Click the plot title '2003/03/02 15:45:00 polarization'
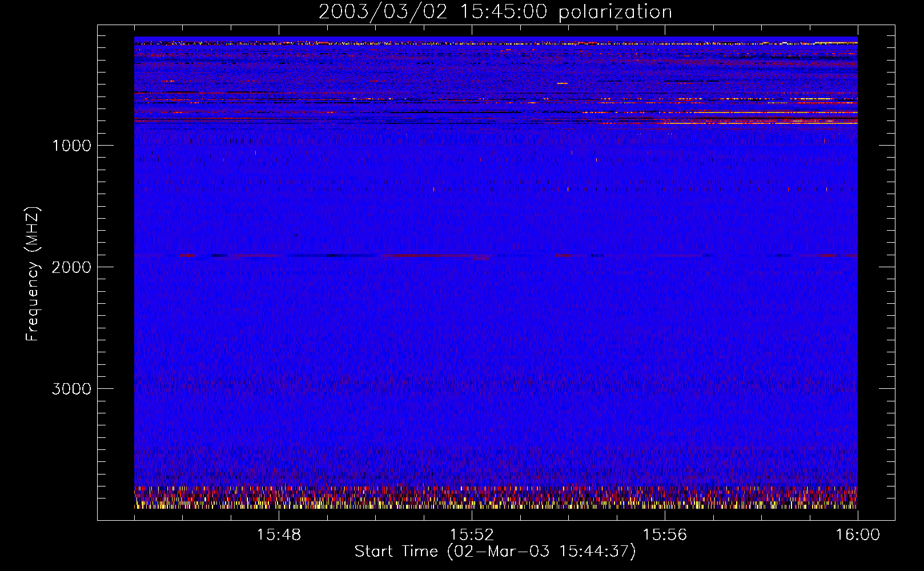This screenshot has width=924, height=571. point(495,12)
